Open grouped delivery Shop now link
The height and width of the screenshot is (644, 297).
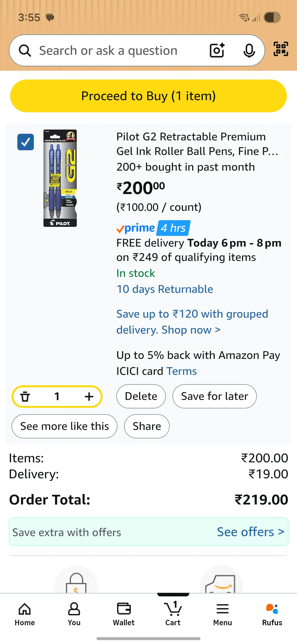(x=191, y=330)
